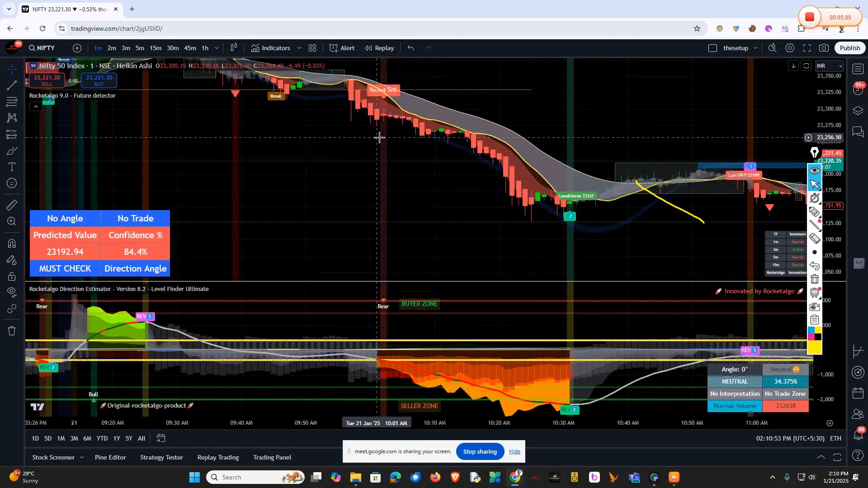
Task: Toggle hide all drawings eye icon
Action: pos(12,292)
